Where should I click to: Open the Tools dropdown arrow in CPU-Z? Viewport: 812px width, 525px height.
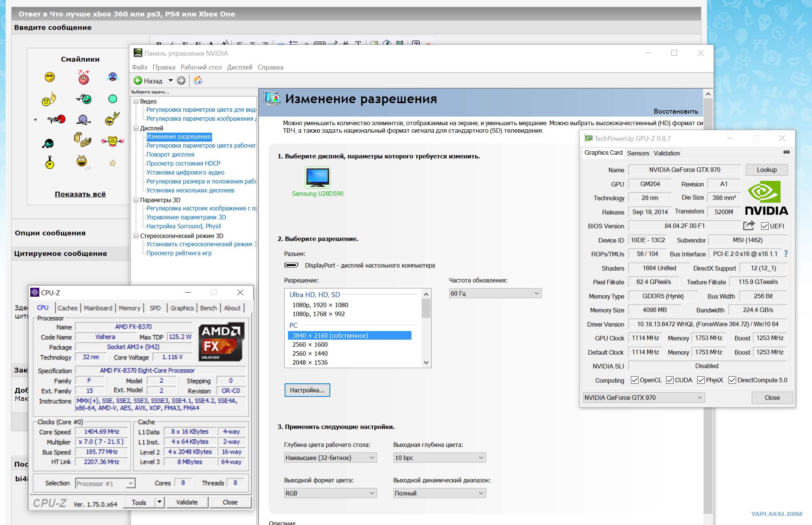coord(160,502)
